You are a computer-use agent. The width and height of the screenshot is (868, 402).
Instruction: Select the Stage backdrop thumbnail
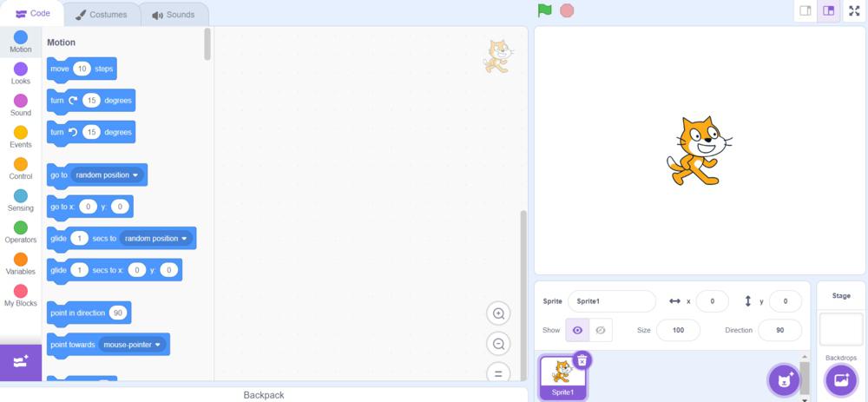(841, 329)
